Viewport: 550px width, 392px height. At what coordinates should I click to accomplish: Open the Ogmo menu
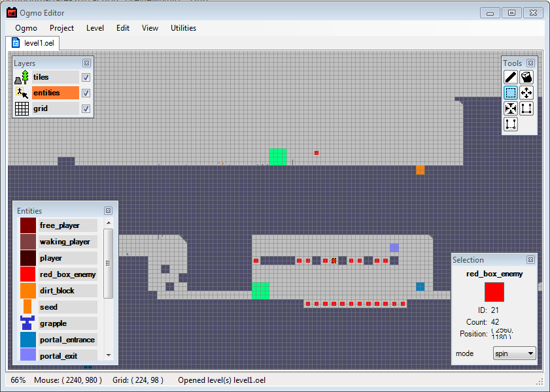click(26, 28)
